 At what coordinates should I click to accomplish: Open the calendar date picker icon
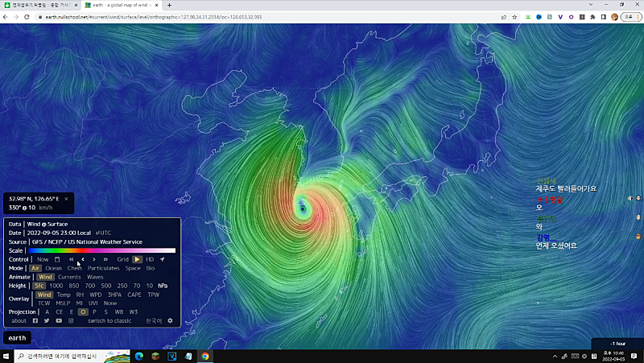click(x=57, y=259)
